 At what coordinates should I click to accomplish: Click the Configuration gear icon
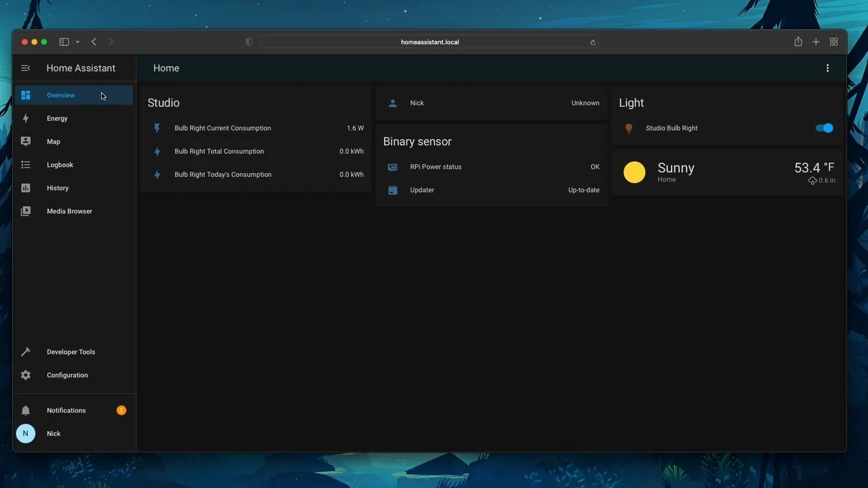(26, 375)
